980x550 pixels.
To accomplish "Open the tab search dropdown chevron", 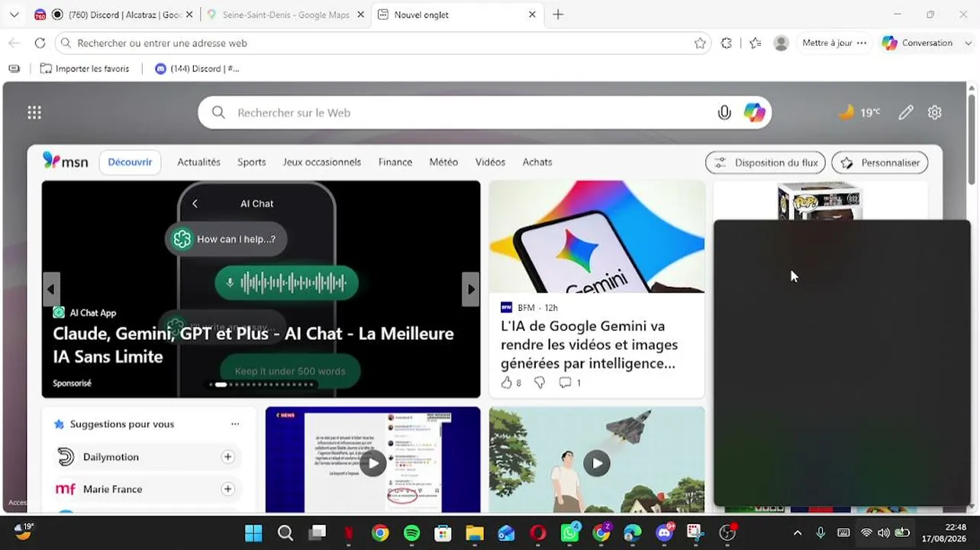I will [14, 15].
